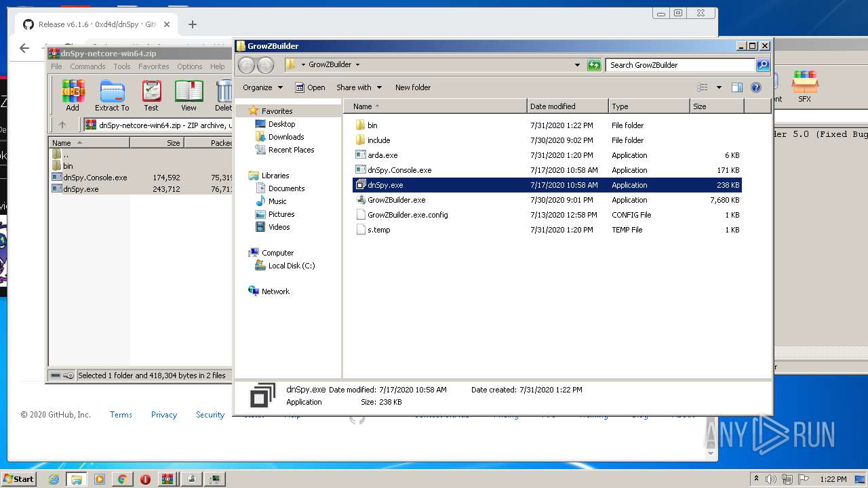
Task: Click the Explorer forward navigation button
Action: 265,65
